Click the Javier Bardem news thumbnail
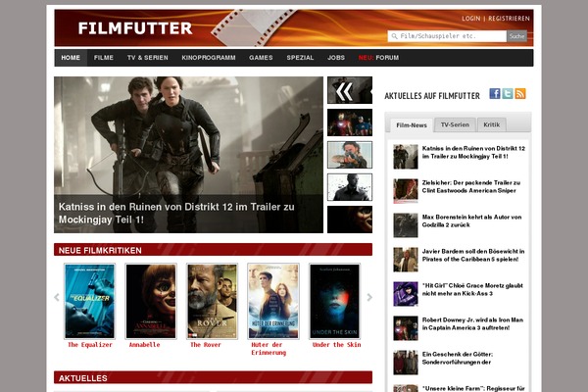 point(406,260)
